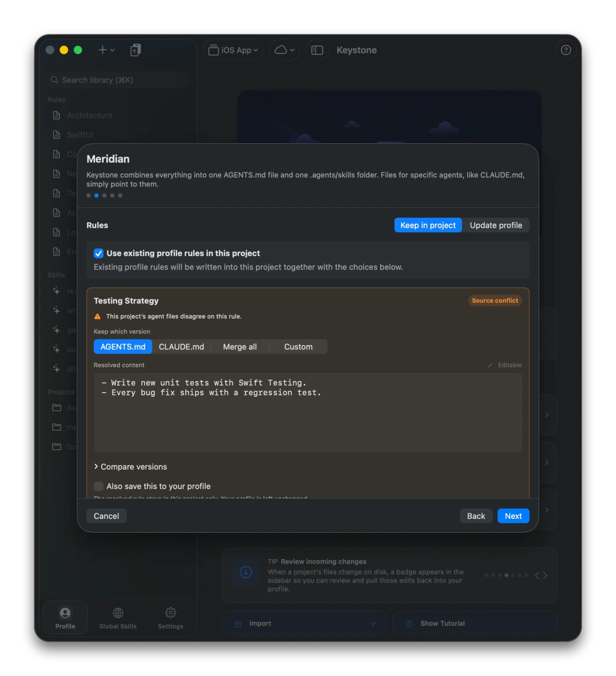Screen dimensions: 616x676
Task: Click the Next button
Action: (x=513, y=516)
